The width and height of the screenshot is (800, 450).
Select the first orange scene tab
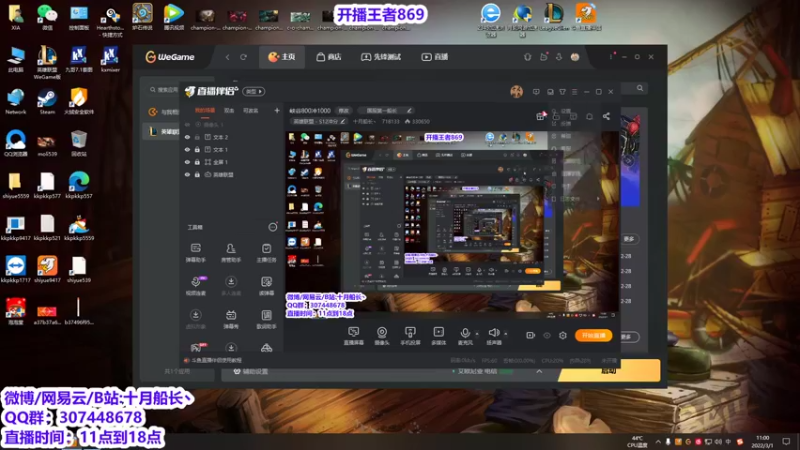205,110
